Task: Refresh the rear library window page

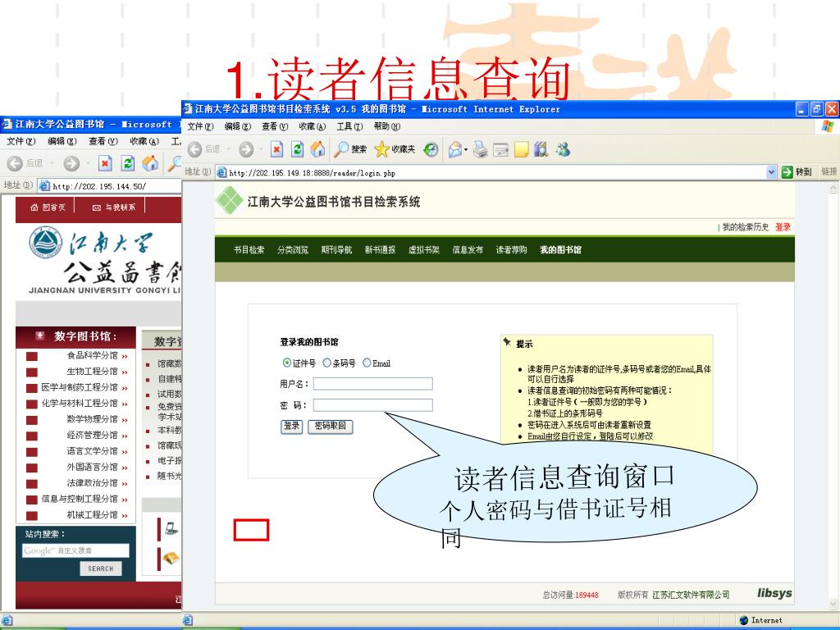Action: pyautogui.click(x=127, y=163)
